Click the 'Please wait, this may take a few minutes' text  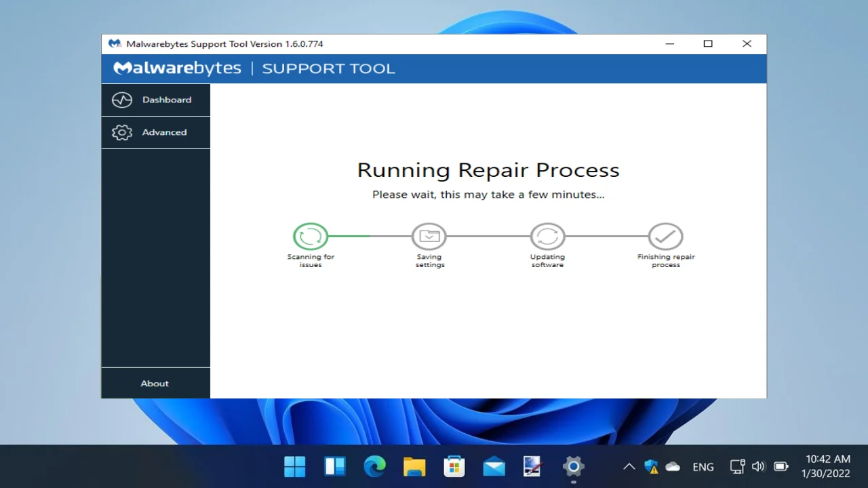488,195
